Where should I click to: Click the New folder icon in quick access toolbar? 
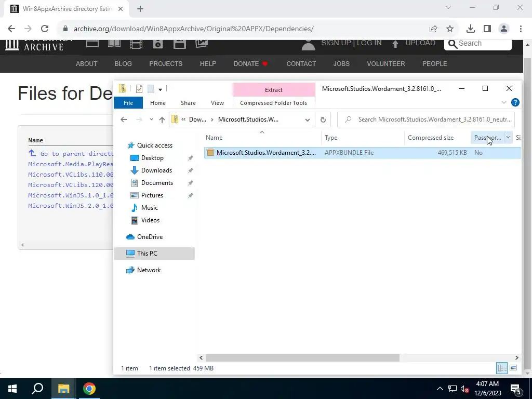tap(151, 89)
